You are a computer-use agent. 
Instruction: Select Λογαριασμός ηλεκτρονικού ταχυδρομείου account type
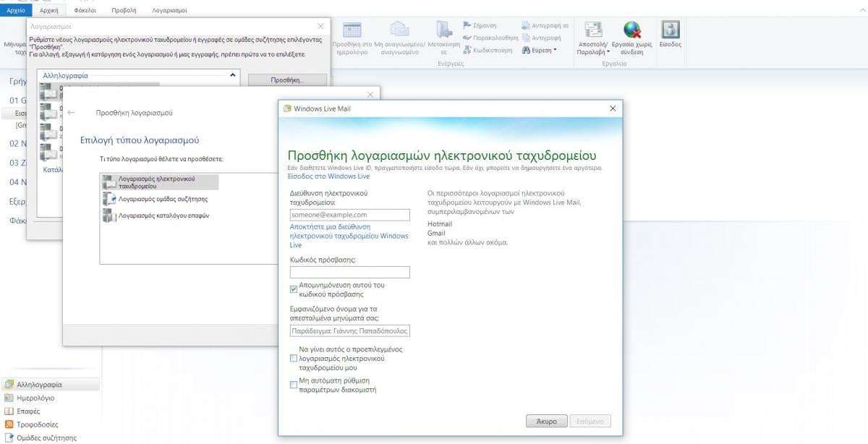coord(160,182)
